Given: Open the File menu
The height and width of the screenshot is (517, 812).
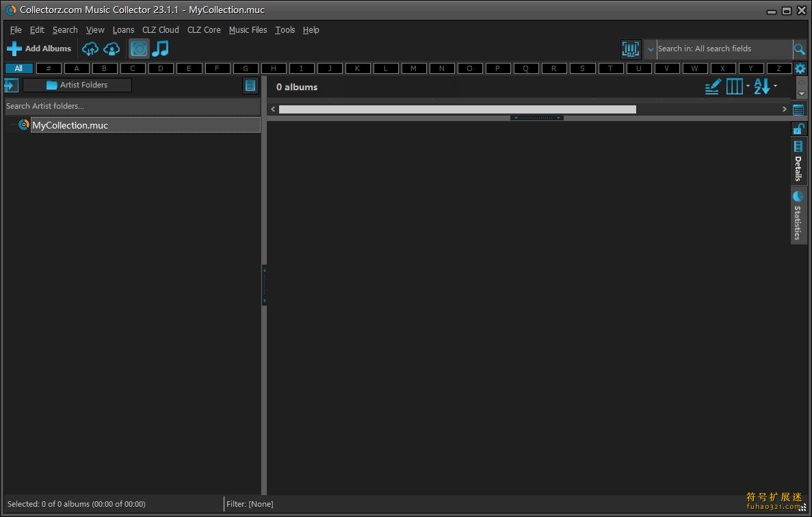Looking at the screenshot, I should pyautogui.click(x=16, y=30).
